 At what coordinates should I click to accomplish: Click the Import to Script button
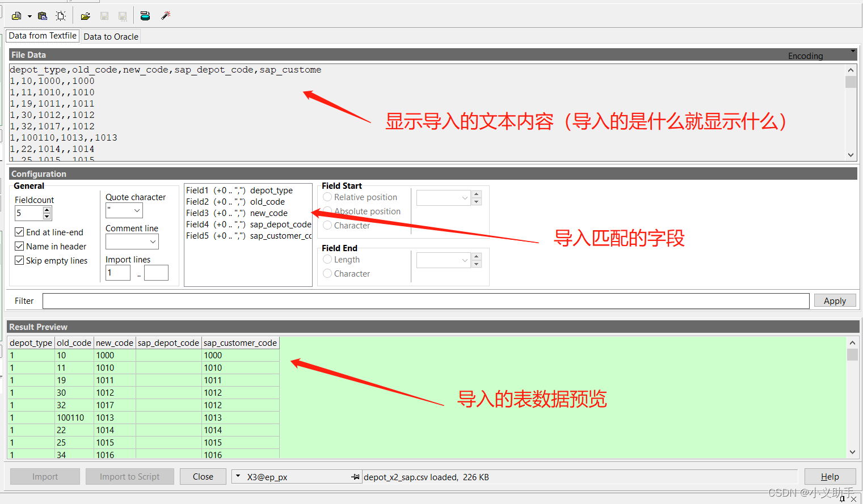130,477
